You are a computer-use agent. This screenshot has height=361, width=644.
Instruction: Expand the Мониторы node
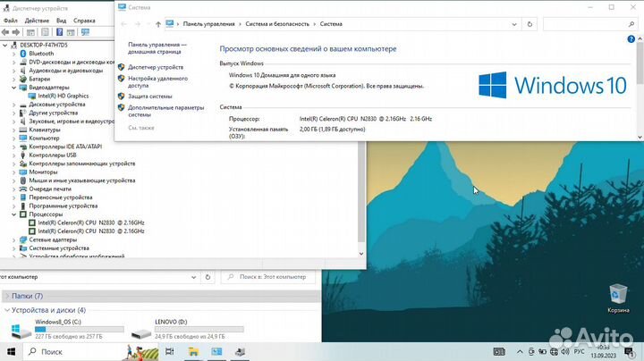point(14,172)
